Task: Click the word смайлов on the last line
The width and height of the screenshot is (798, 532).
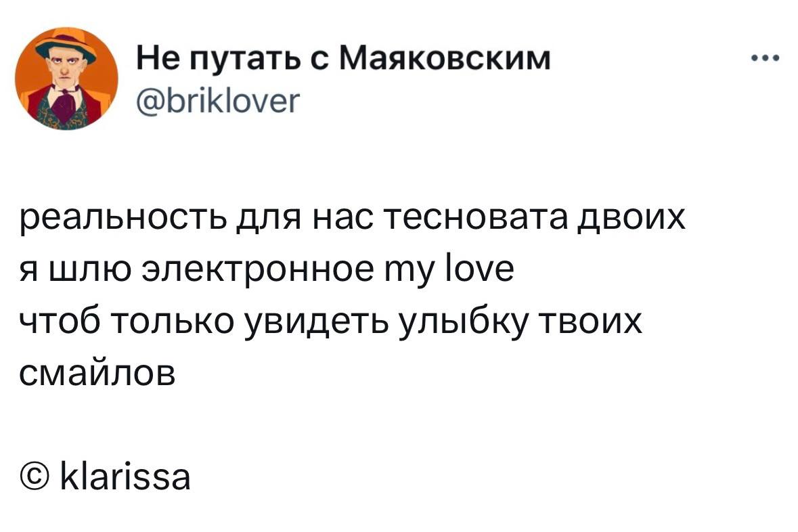Action: [97, 374]
